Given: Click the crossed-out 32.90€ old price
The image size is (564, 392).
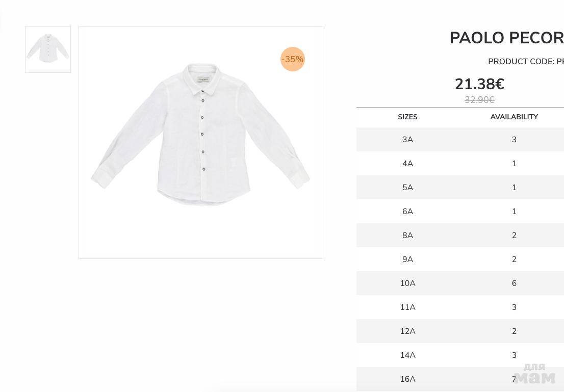Looking at the screenshot, I should pyautogui.click(x=479, y=100).
